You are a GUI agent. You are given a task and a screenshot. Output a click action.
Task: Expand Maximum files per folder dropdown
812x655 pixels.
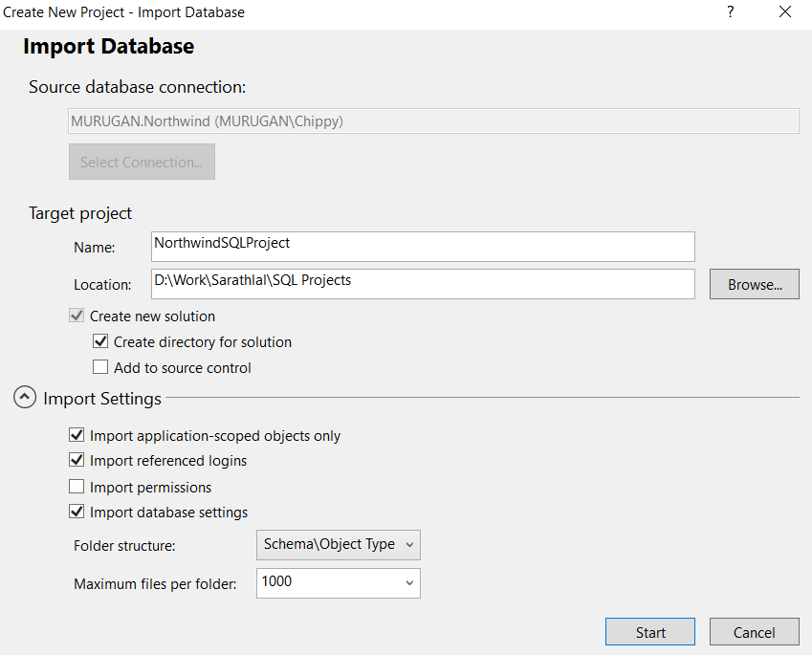pos(339,582)
